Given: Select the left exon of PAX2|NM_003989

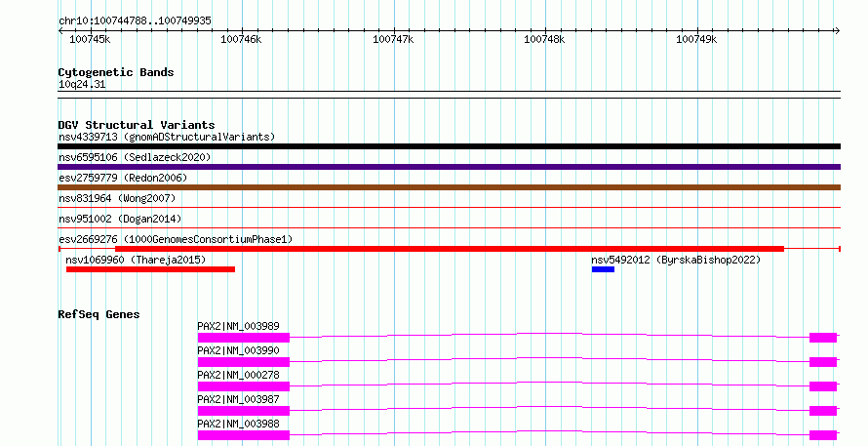Looking at the screenshot, I should point(244,338).
